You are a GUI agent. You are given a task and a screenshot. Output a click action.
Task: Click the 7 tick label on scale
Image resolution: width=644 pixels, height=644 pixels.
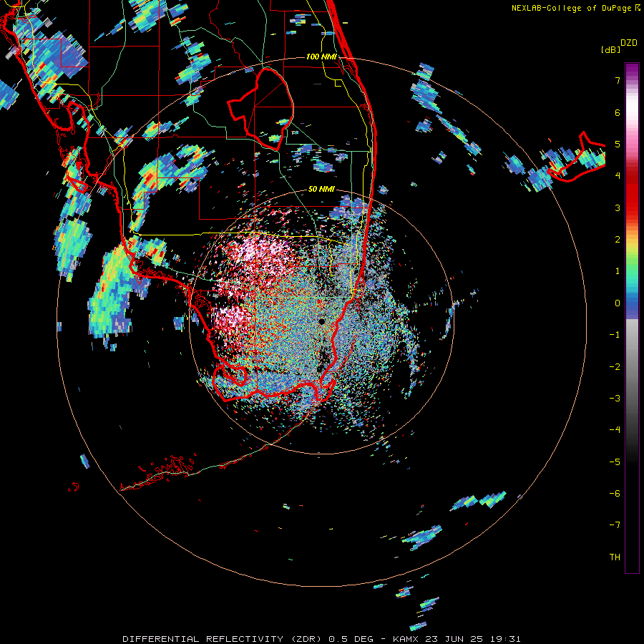click(x=618, y=80)
